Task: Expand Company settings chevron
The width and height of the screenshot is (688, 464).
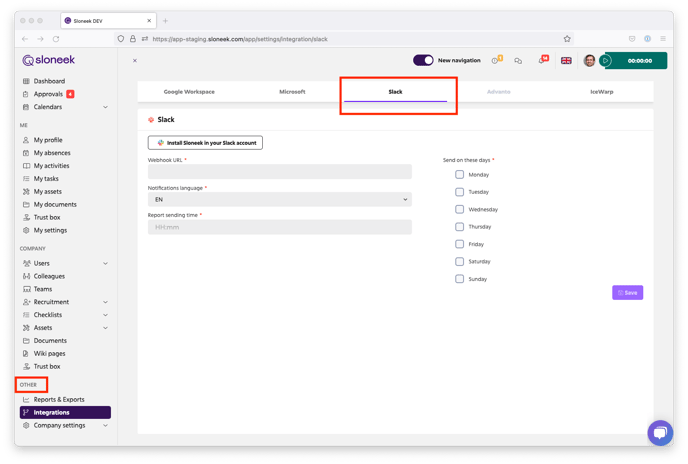Action: [105, 425]
